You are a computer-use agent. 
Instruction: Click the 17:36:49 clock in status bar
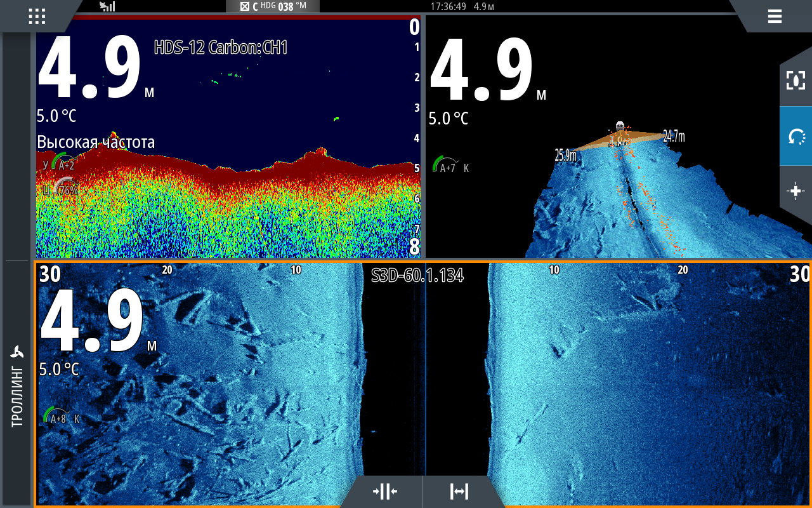point(448,6)
